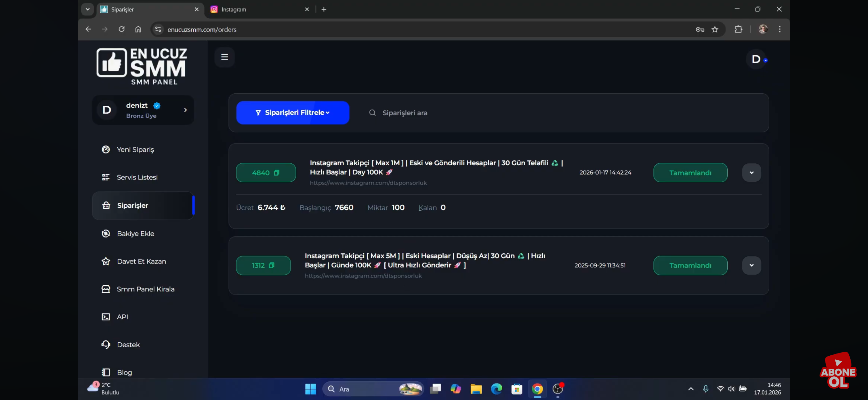This screenshot has width=868, height=400.
Task: Copy order ID 4840 using copy icon
Action: click(x=277, y=173)
